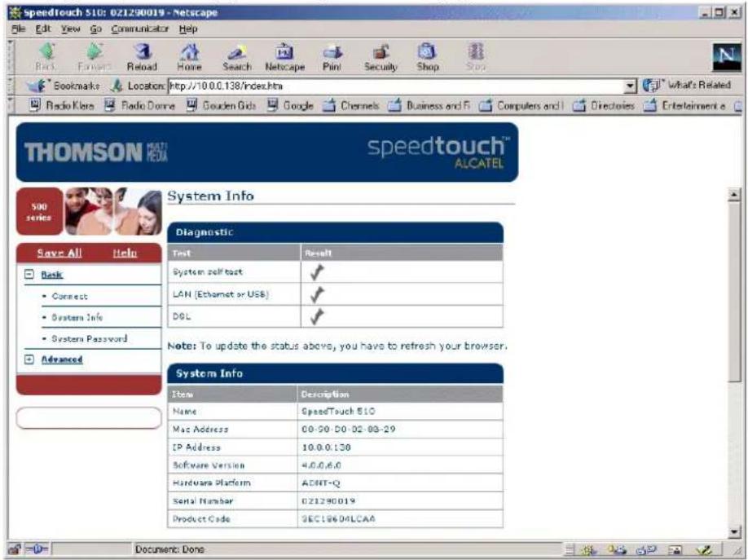Click sidebar Help link
The height and width of the screenshot is (560, 748).
(125, 253)
